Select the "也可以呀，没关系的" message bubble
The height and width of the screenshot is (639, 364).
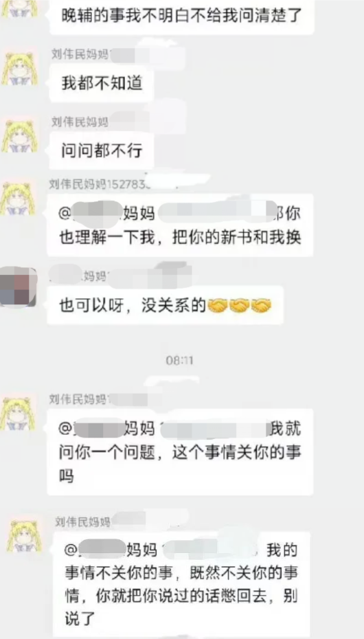165,305
